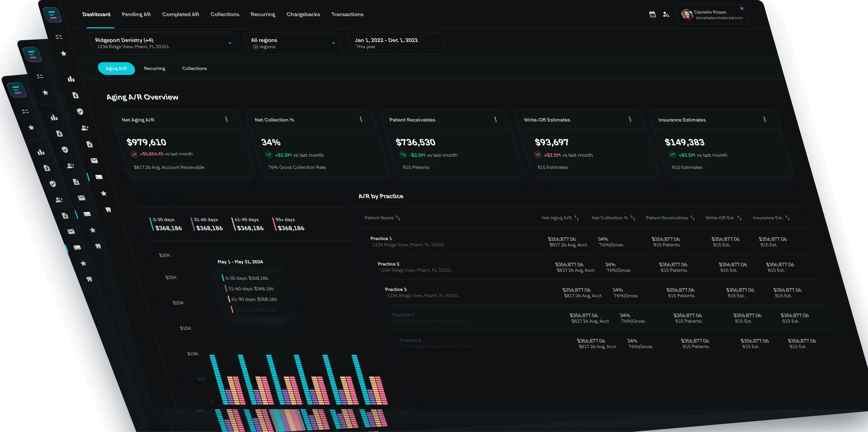Open the checklist icon in the front window sidebar

click(x=59, y=37)
